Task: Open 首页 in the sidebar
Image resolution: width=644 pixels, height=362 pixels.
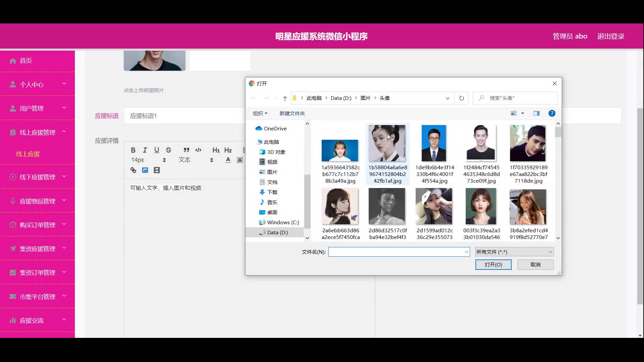Action: (37, 61)
